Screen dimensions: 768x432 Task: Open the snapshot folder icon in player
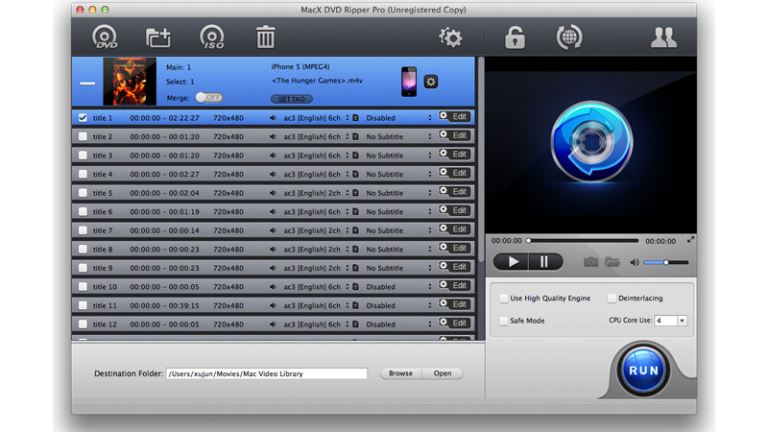[x=612, y=262]
